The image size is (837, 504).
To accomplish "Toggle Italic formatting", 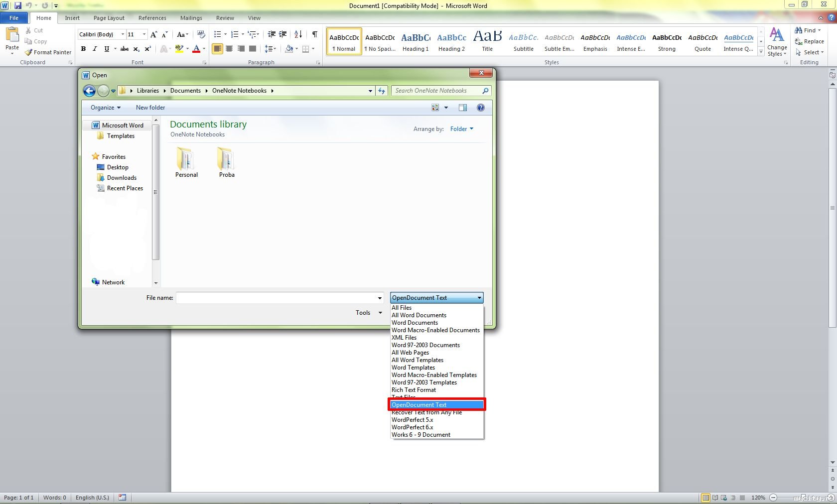I will (x=95, y=49).
